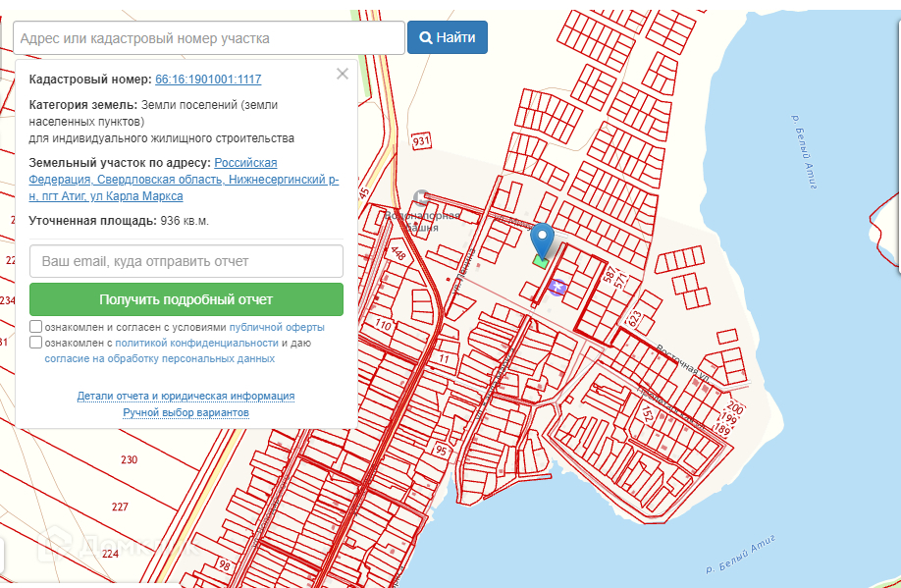The height and width of the screenshot is (588, 901).
Task: Select the green highlighted land parcel
Action: pyautogui.click(x=540, y=261)
